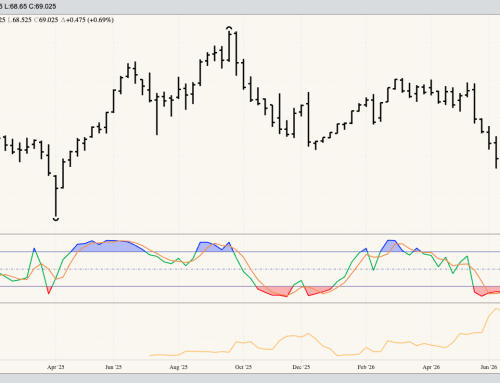Click the Feb '26 date axis label
This screenshot has width=500, height=383.
366,367
